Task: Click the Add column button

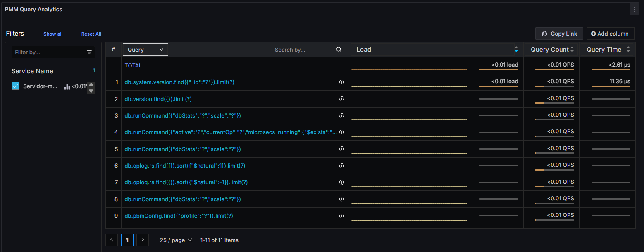Action: [x=610, y=34]
